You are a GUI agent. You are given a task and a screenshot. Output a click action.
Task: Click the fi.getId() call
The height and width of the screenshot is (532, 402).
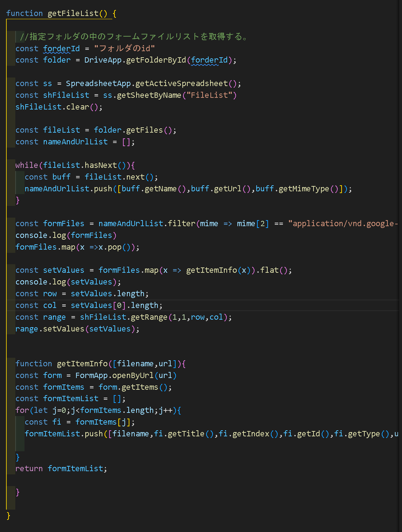click(306, 434)
